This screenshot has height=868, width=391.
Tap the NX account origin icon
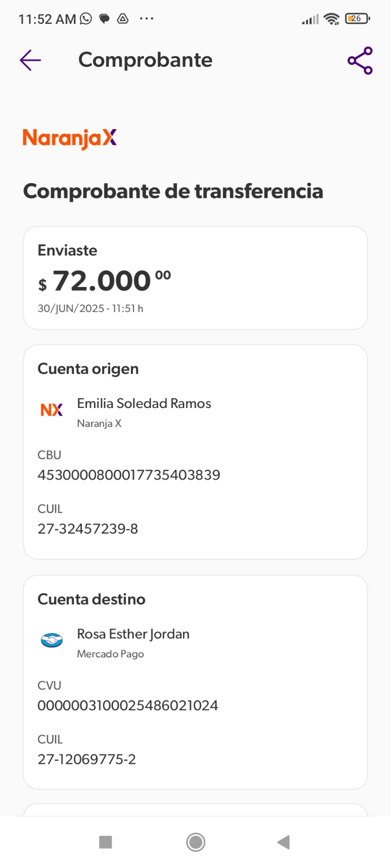tap(52, 410)
